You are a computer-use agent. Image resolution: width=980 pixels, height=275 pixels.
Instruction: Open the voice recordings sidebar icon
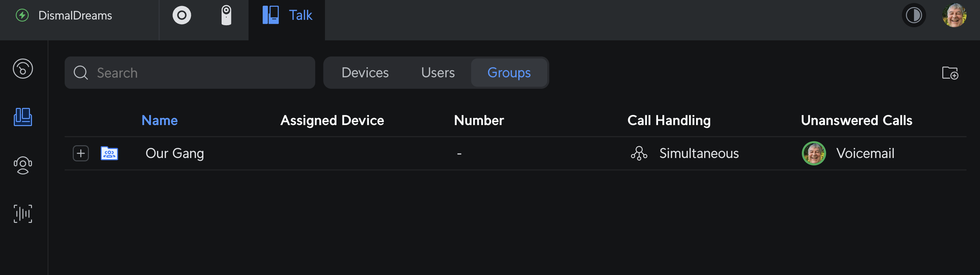(x=23, y=213)
